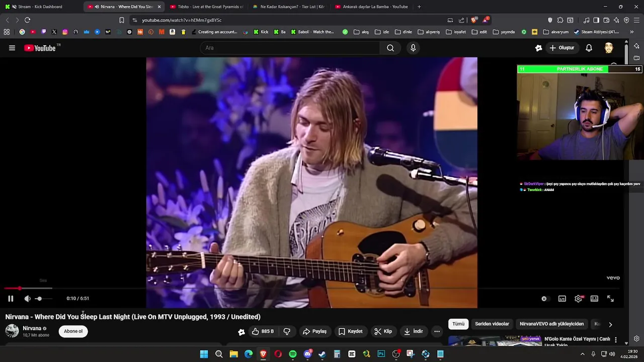Image resolution: width=644 pixels, height=362 pixels.
Task: Click Paylaş share button
Action: 314,331
